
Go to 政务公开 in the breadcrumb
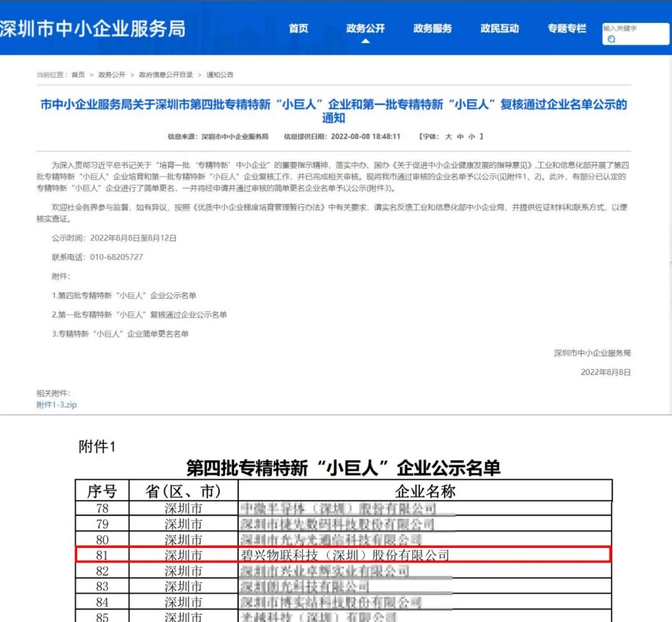pos(111,75)
